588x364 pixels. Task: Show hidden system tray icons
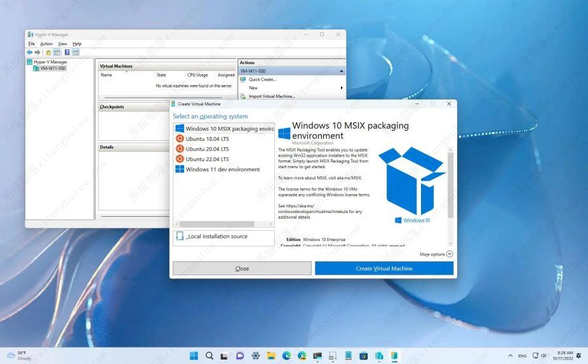pyautogui.click(x=511, y=356)
